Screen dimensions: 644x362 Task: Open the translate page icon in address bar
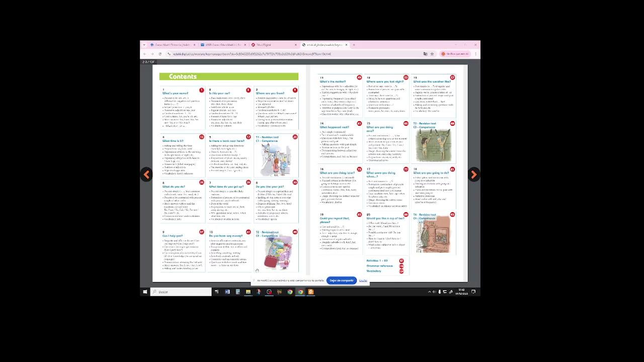pos(425,54)
